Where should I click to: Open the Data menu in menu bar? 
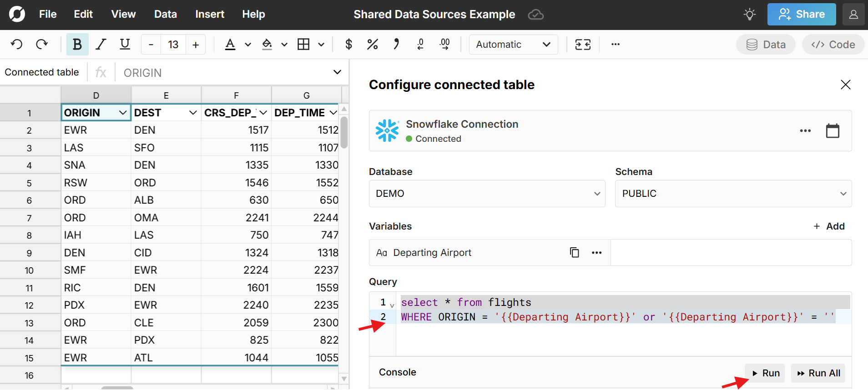click(166, 15)
